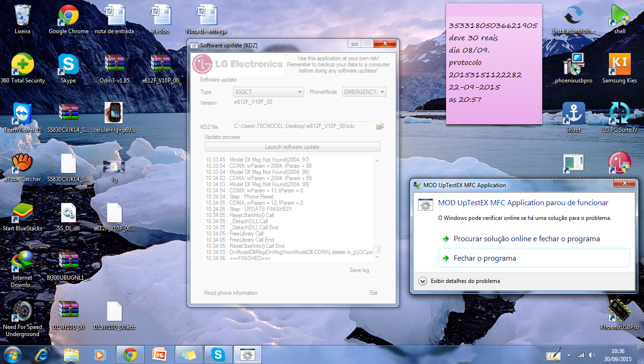Switch to Skype on the taskbar

click(x=218, y=355)
